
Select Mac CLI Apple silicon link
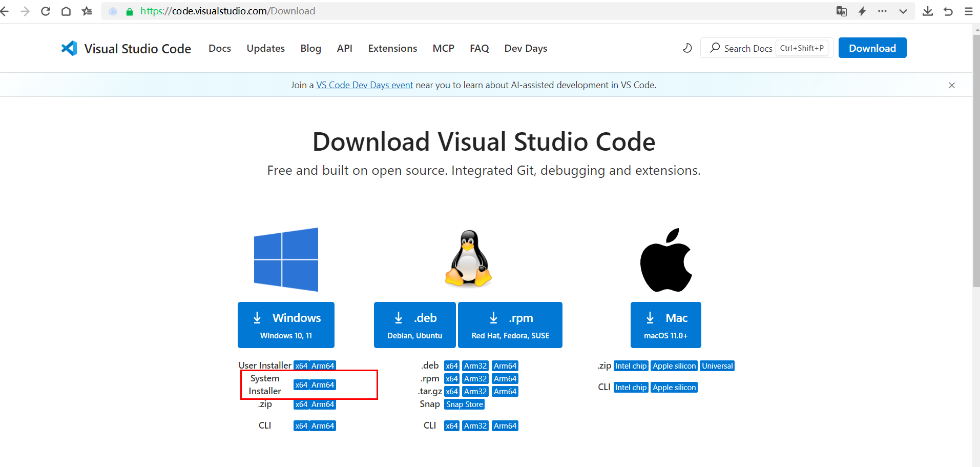tap(674, 388)
